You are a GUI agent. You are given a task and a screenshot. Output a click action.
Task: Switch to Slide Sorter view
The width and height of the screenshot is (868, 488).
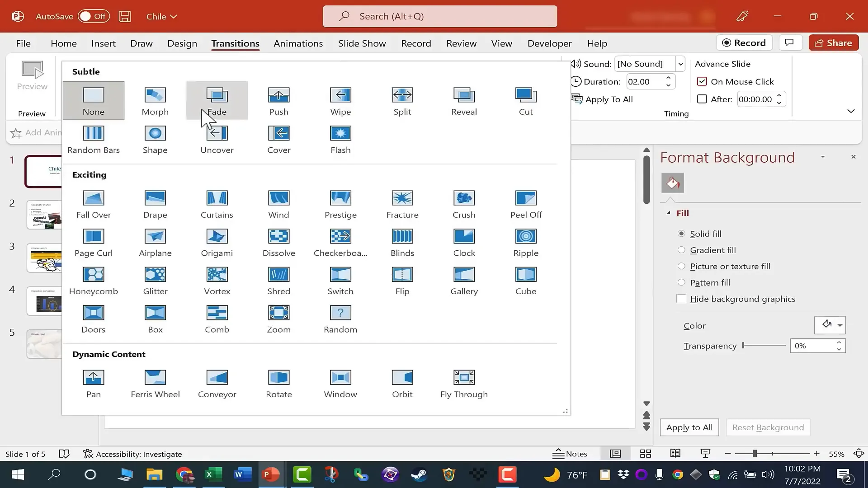coord(646,454)
